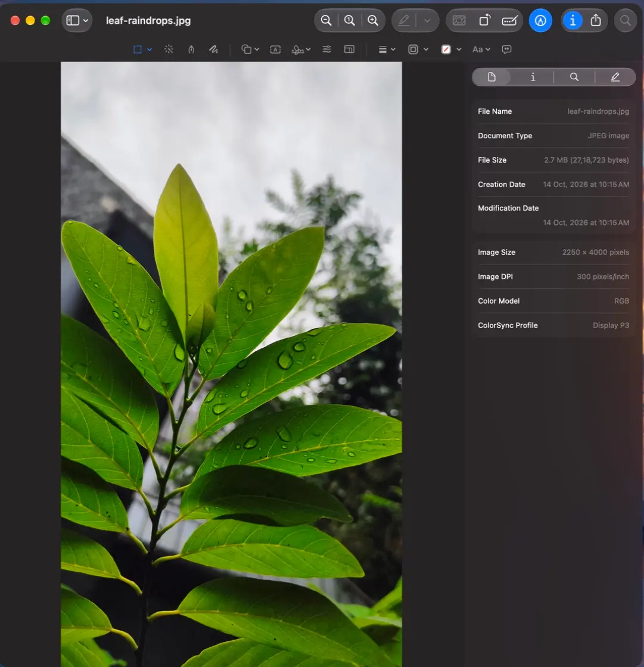
Task: Open the search field icon
Action: (x=626, y=20)
